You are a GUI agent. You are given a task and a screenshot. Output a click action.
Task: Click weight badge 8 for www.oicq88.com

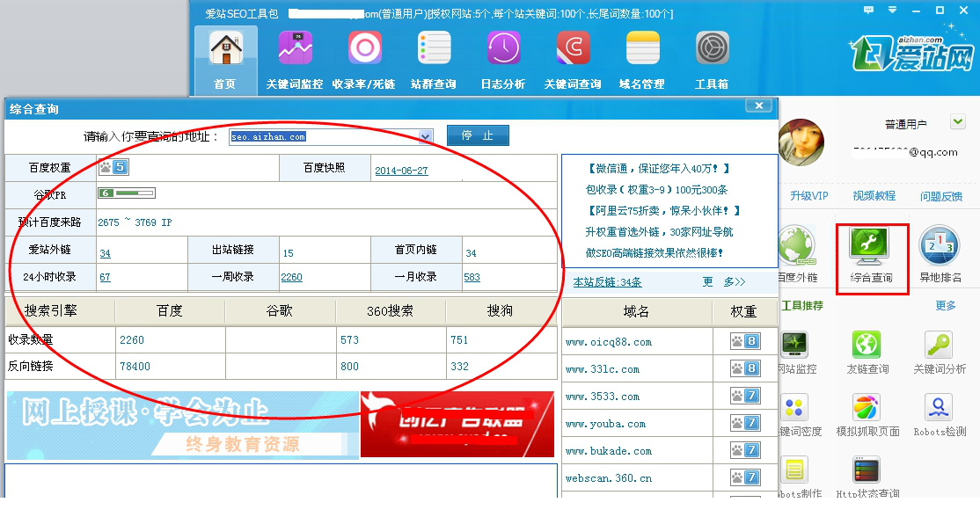click(745, 341)
